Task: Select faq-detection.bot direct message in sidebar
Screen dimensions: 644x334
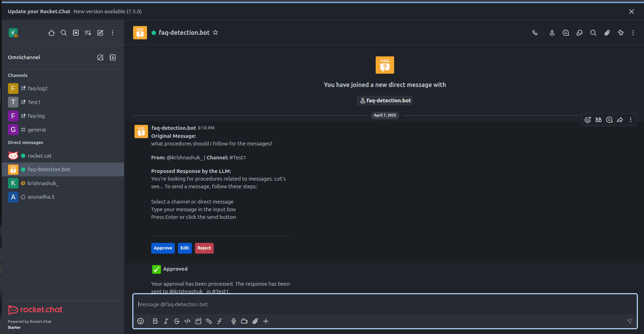Action: (x=63, y=169)
